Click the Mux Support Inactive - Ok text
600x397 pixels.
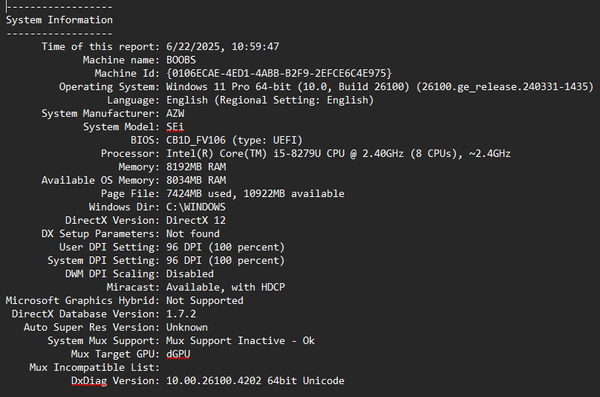pyautogui.click(x=240, y=341)
